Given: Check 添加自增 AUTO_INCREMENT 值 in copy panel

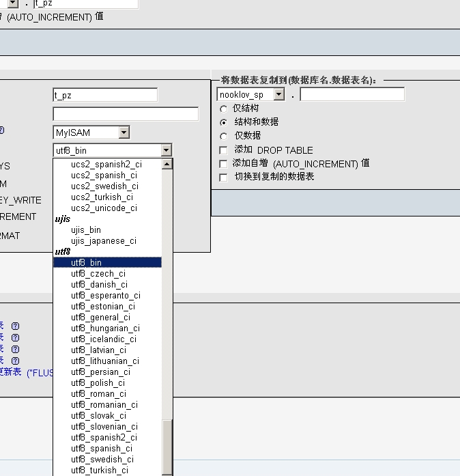Looking at the screenshot, I should pos(223,164).
